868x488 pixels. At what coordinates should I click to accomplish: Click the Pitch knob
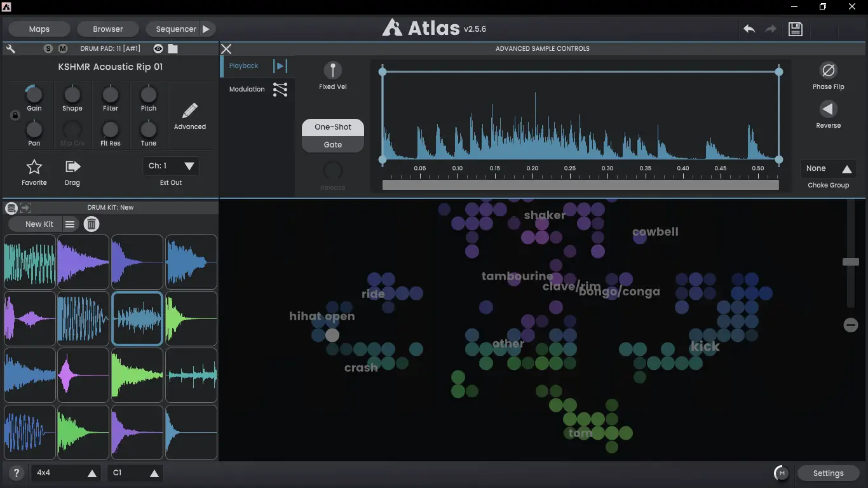149,95
